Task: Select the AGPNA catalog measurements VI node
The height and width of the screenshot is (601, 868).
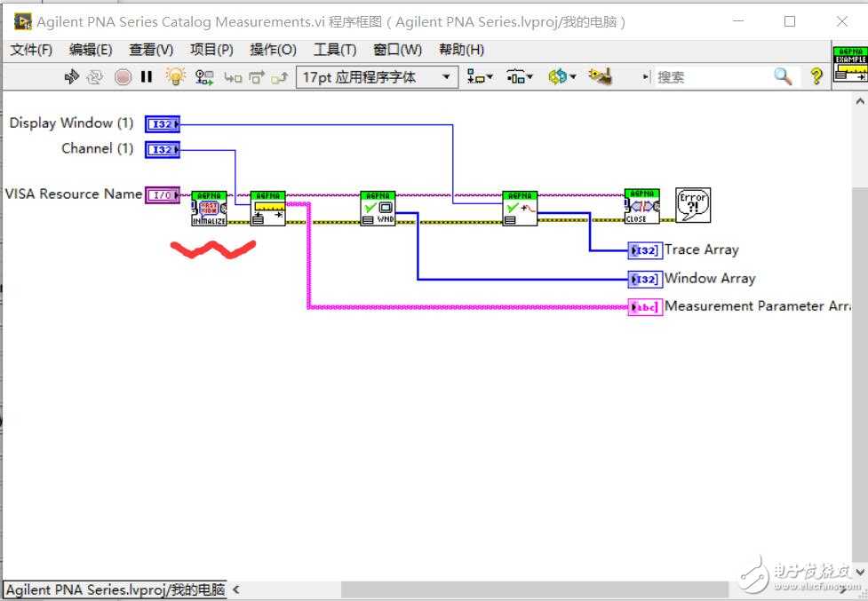Action: [268, 209]
